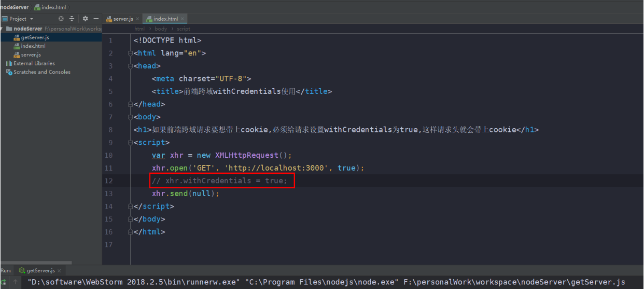Click the Project panel horizontal scrollbar
Image resolution: width=644 pixels, height=289 pixels.
(36, 263)
